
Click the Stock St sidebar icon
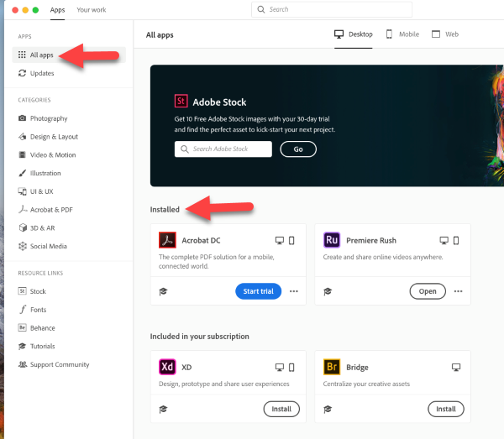[x=22, y=291]
